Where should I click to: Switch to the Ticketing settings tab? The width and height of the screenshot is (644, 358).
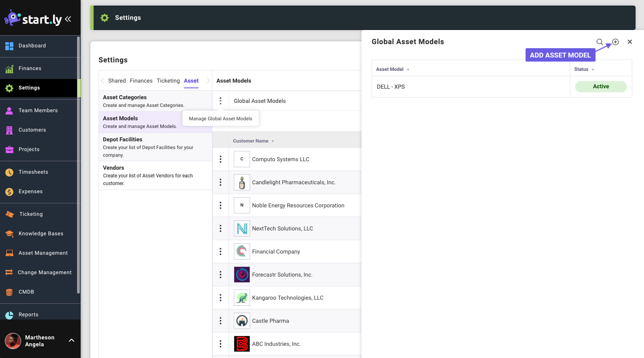click(168, 81)
